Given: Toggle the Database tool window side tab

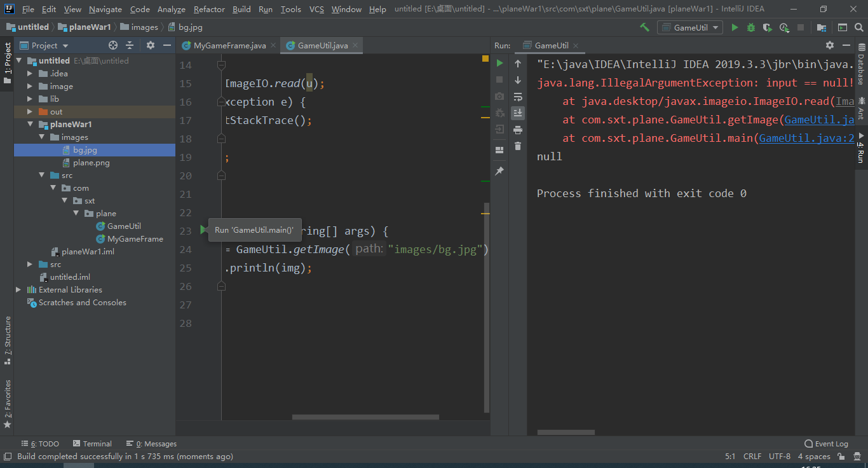Looking at the screenshot, I should 861,65.
